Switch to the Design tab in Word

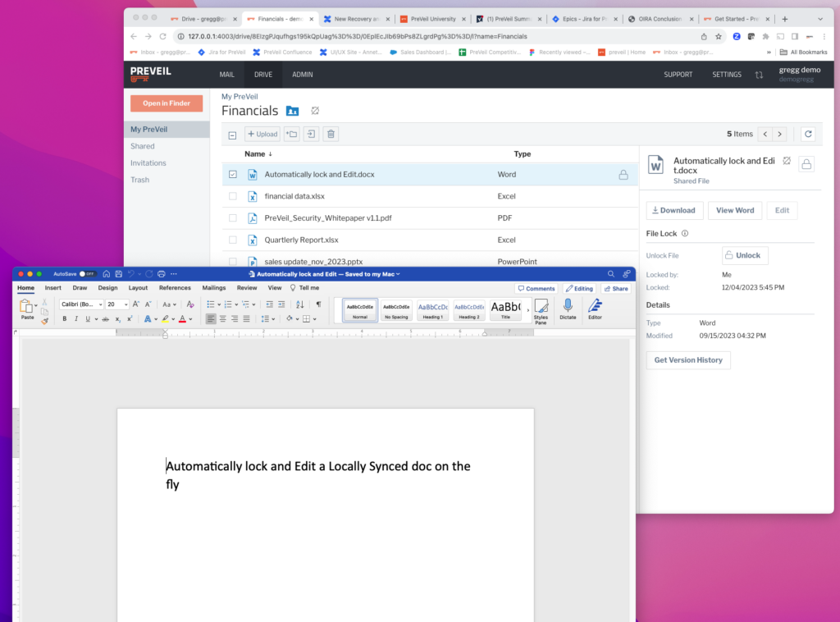pos(107,288)
